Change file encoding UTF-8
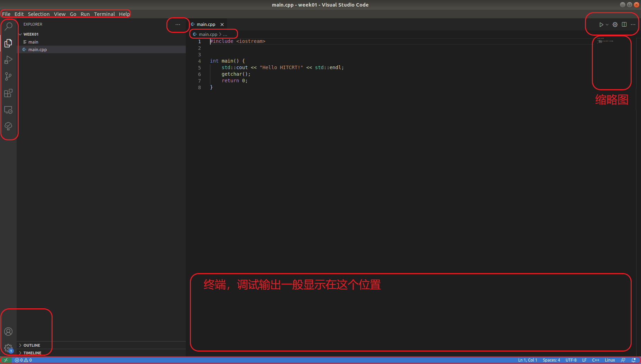This screenshot has height=364, width=641. [571, 360]
